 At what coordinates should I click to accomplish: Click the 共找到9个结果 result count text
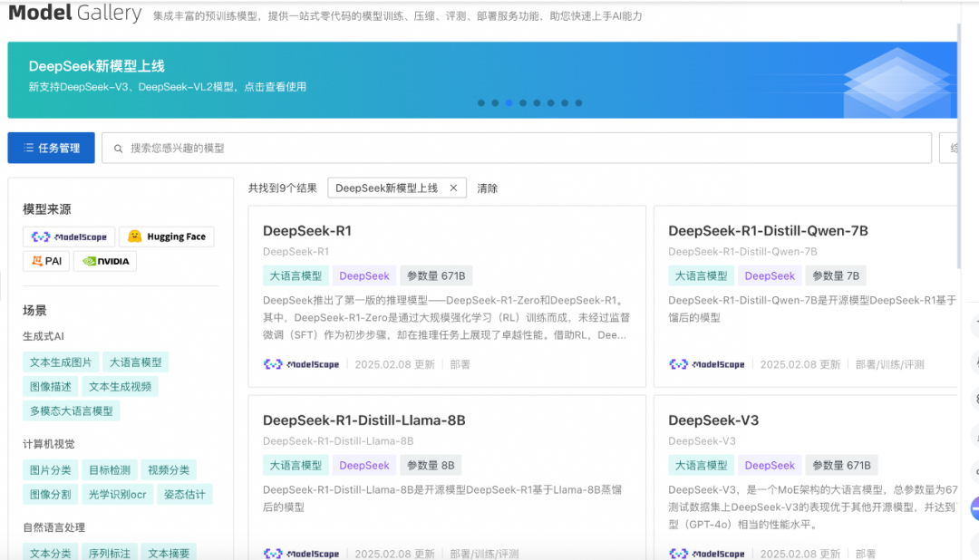(x=283, y=188)
